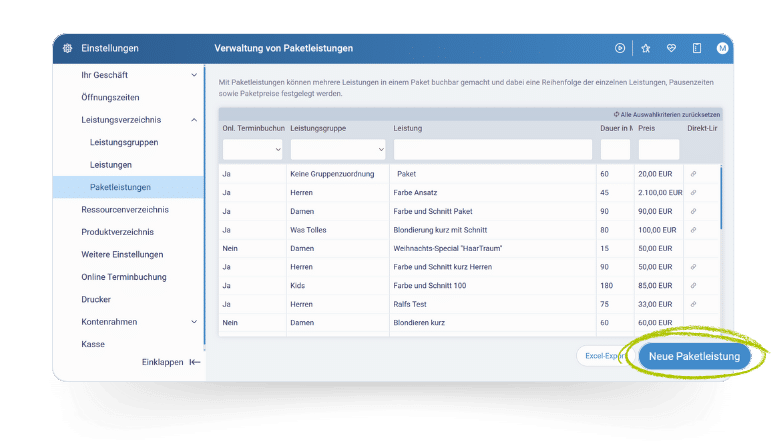The width and height of the screenshot is (771, 446).
Task: Select Leistungsgruppen in sidebar
Action: click(x=124, y=142)
